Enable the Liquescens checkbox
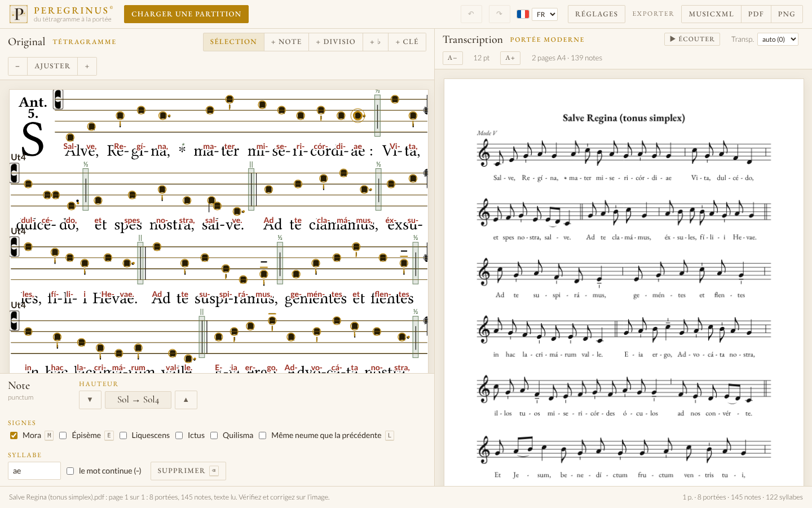The image size is (812, 508). [x=123, y=435]
